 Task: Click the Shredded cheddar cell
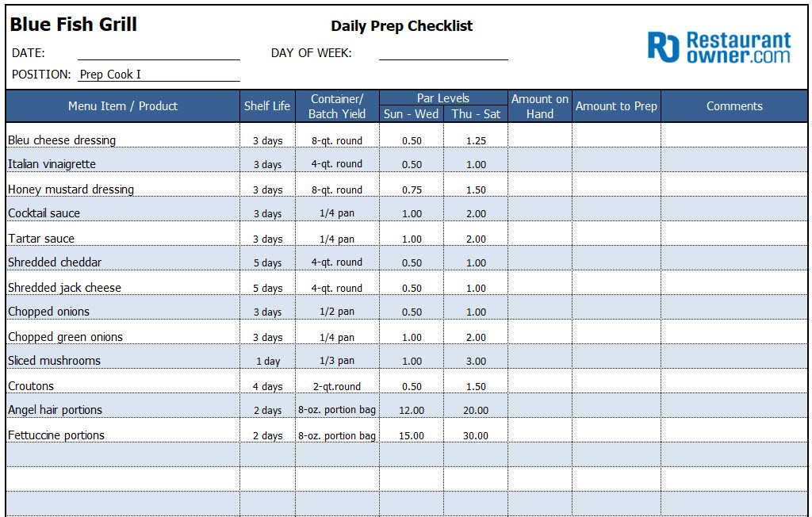[123, 258]
